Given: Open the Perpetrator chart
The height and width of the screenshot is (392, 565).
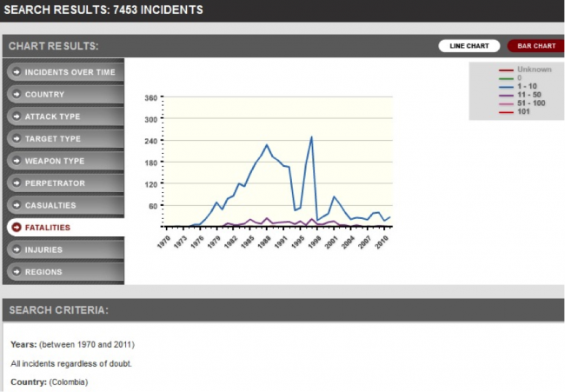Looking at the screenshot, I should [x=65, y=183].
